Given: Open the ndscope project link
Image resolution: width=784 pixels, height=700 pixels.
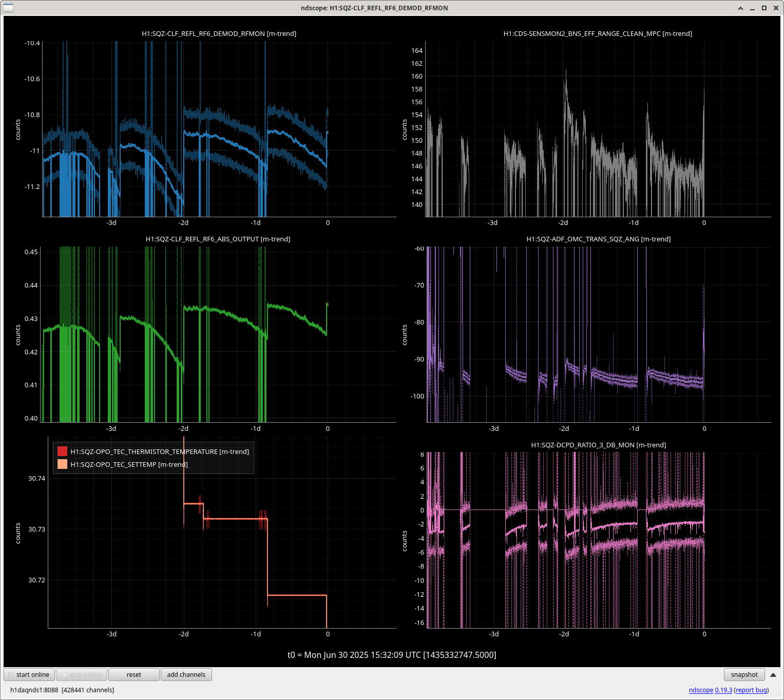Looking at the screenshot, I should [x=701, y=690].
